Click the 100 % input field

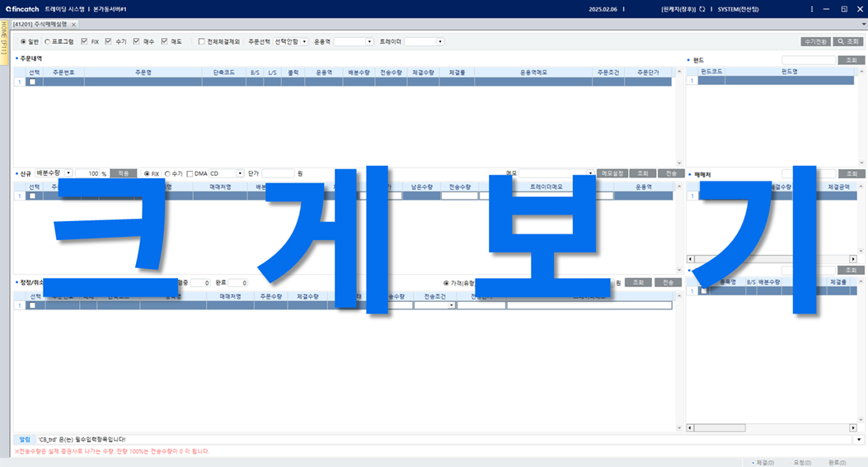(x=87, y=173)
